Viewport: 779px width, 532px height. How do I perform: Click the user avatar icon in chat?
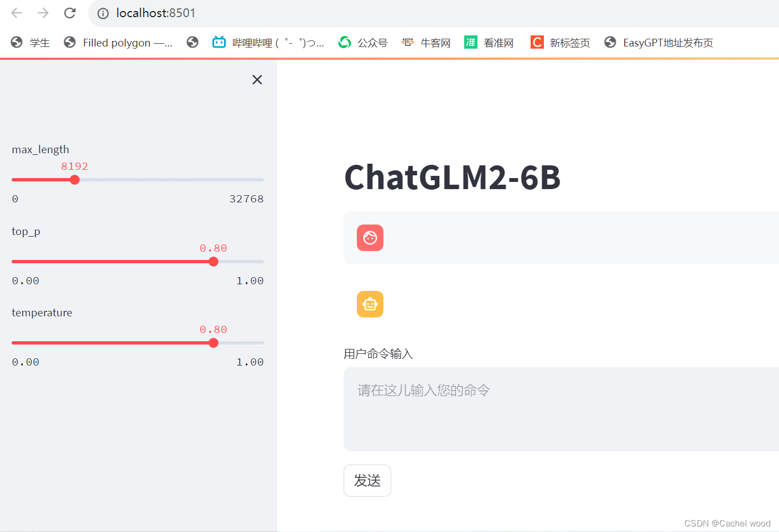370,238
